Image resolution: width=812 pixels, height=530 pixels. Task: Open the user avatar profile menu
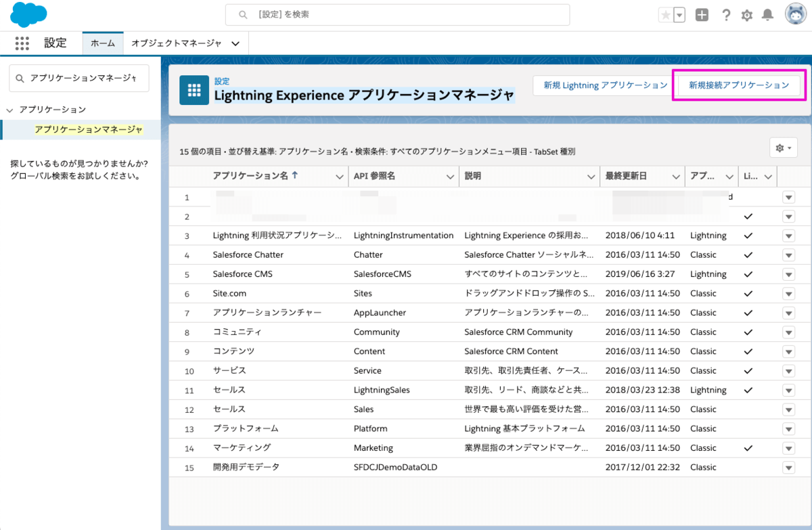click(x=794, y=14)
